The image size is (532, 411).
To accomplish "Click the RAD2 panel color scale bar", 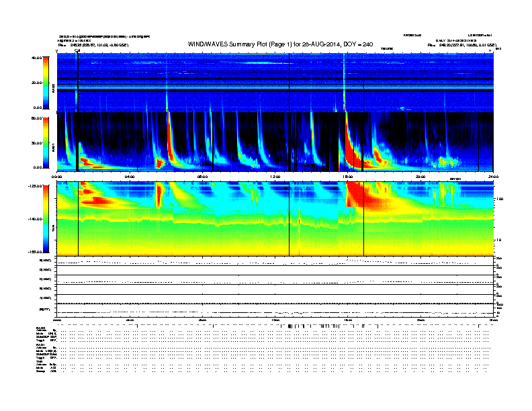I will coord(46,83).
